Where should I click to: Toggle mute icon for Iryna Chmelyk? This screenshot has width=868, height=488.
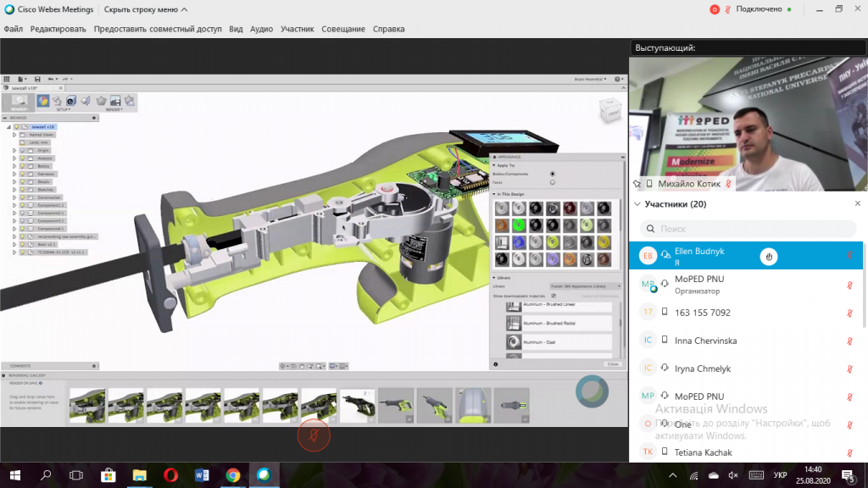coord(849,369)
